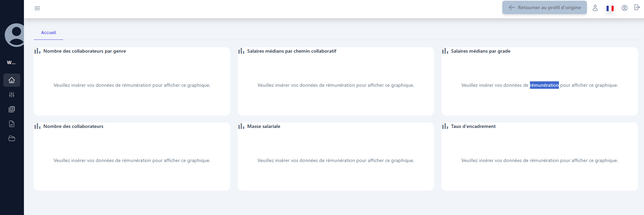Click the truncated W... username in sidebar
This screenshot has height=215, width=644.
pyautogui.click(x=11, y=62)
